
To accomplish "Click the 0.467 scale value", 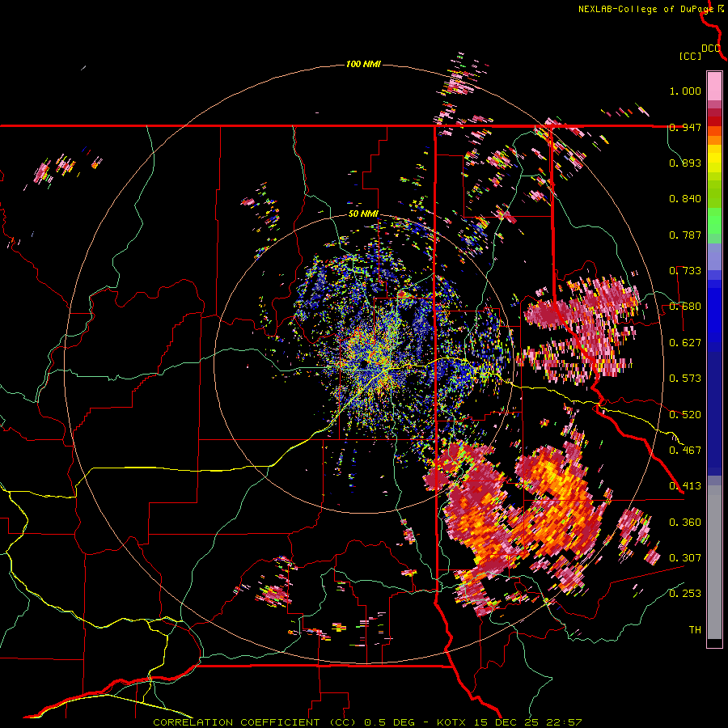I will 685,451.
